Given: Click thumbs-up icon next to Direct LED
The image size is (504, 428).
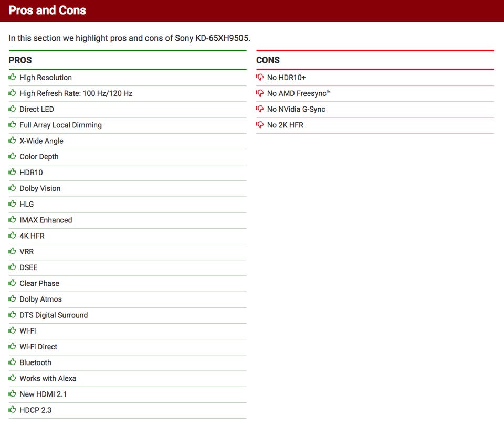Looking at the screenshot, I should [12, 109].
